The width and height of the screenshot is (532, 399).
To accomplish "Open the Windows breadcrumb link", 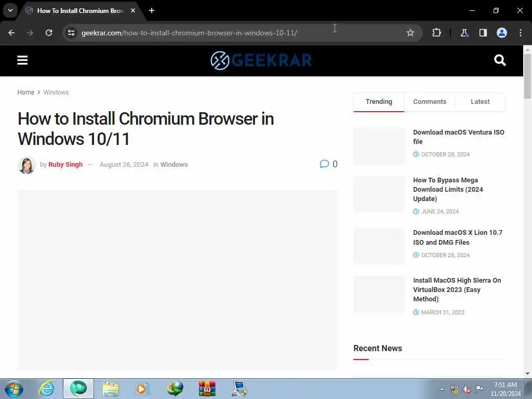I will click(x=56, y=92).
